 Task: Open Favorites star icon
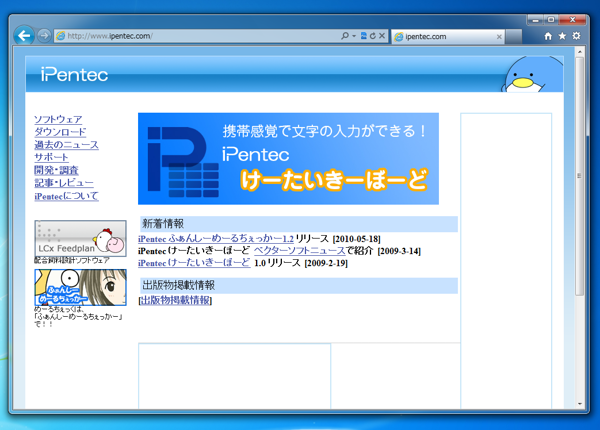point(562,36)
